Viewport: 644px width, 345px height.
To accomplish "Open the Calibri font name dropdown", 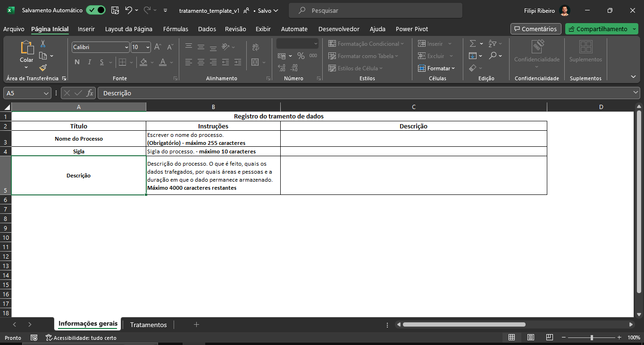I will coord(126,47).
